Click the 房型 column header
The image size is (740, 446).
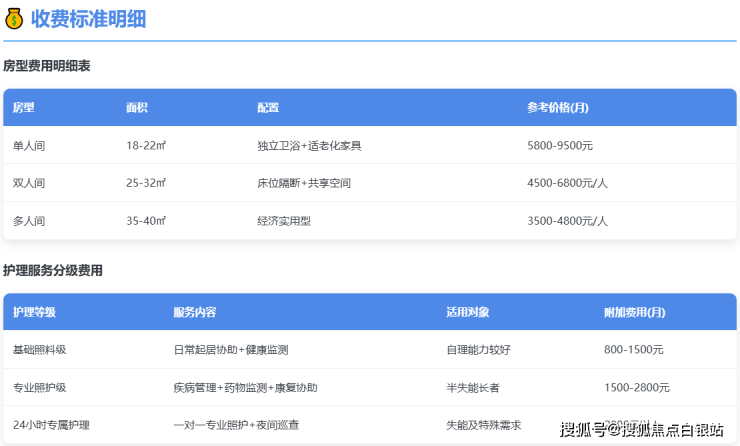[23, 108]
